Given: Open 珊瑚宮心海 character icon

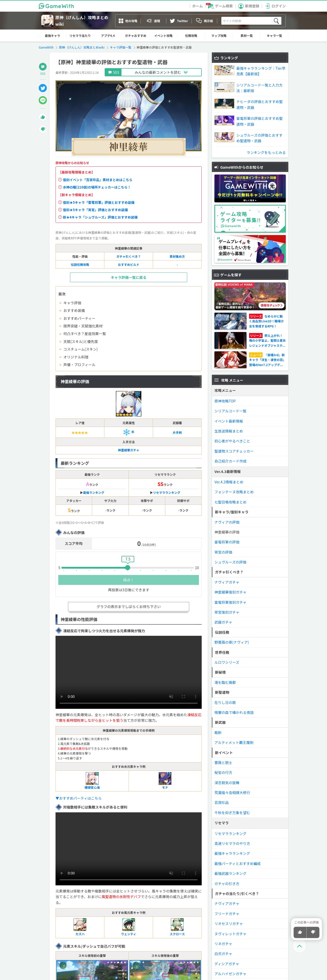Looking at the screenshot, I should click(x=92, y=778).
